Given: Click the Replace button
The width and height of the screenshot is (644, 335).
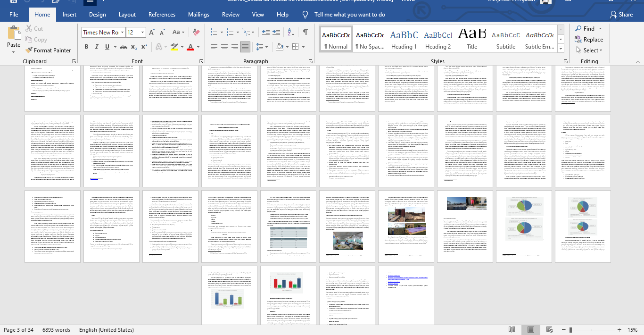Looking at the screenshot, I should 589,40.
